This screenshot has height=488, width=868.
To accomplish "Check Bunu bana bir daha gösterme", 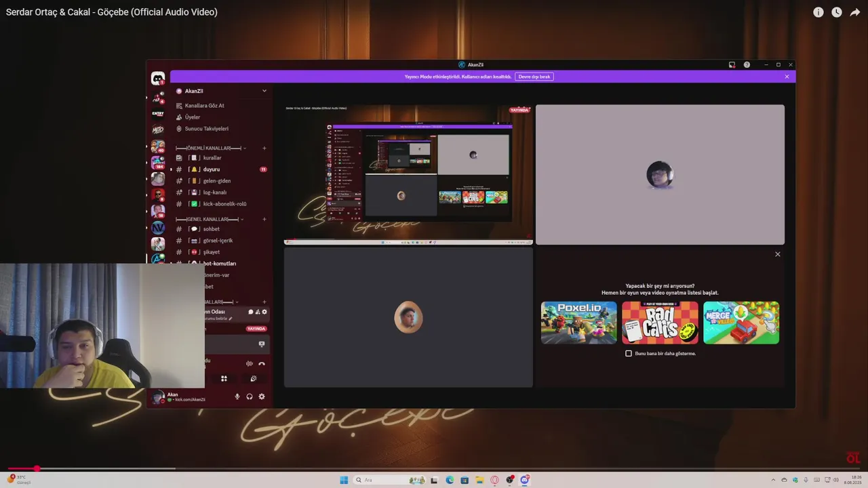I will coord(629,353).
